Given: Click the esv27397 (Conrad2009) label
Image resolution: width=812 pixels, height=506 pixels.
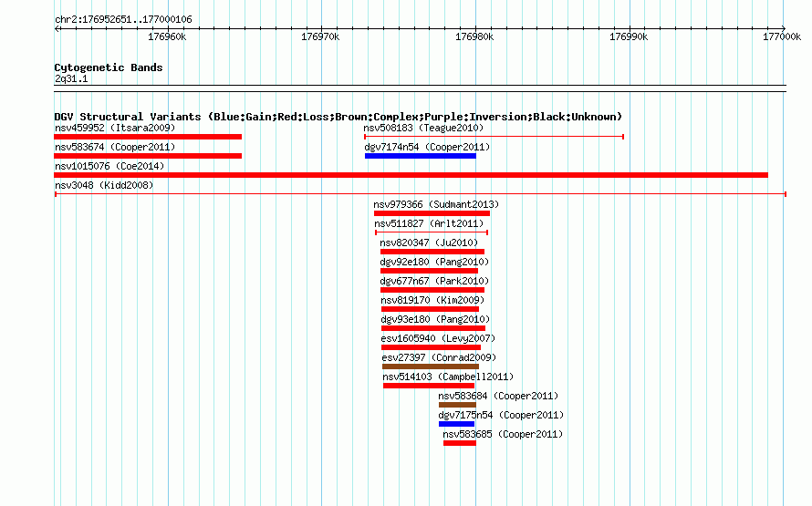Looking at the screenshot, I should [439, 357].
